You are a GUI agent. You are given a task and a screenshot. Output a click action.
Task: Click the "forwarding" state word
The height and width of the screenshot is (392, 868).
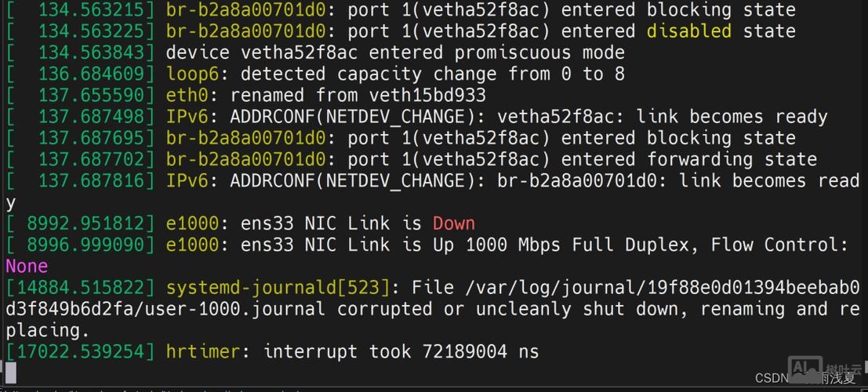tap(699, 160)
